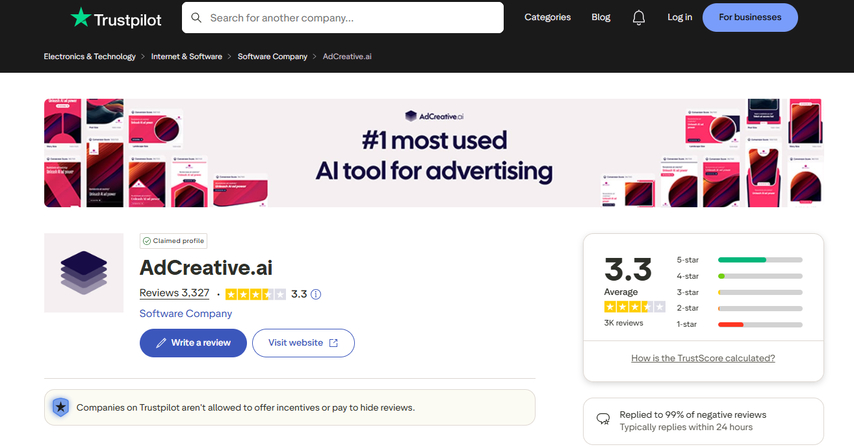The width and height of the screenshot is (854, 447).
Task: Go to Electronics & Technology breadcrumb
Action: pyautogui.click(x=89, y=57)
